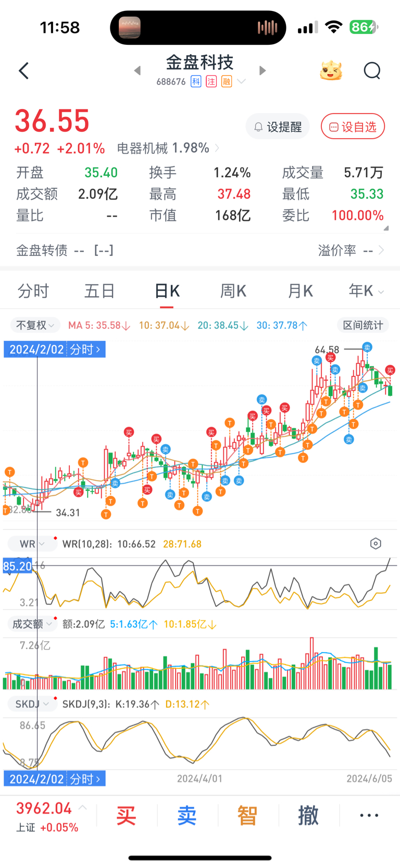The width and height of the screenshot is (400, 868).
Task: Tap the 85.20 WR crosshair value label
Action: (18, 566)
